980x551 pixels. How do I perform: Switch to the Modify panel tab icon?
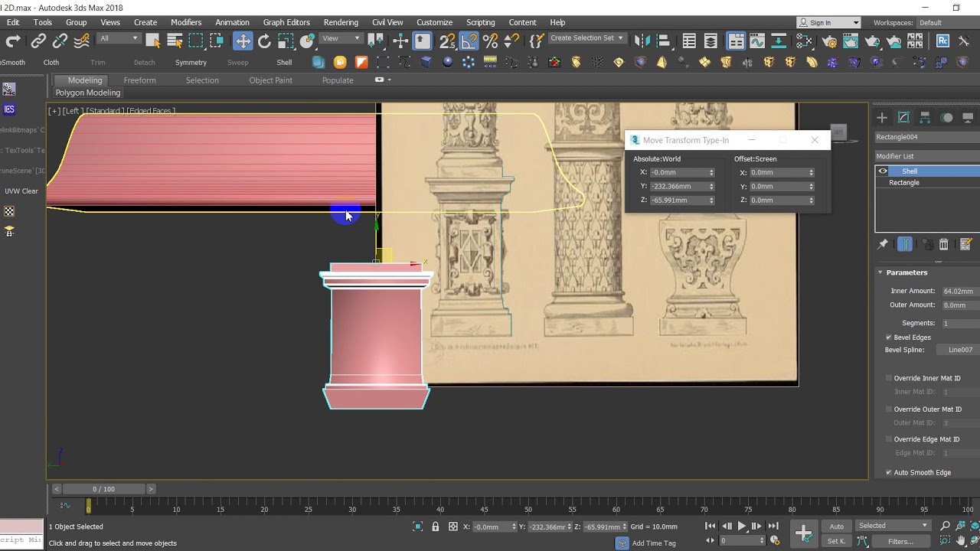click(x=903, y=117)
